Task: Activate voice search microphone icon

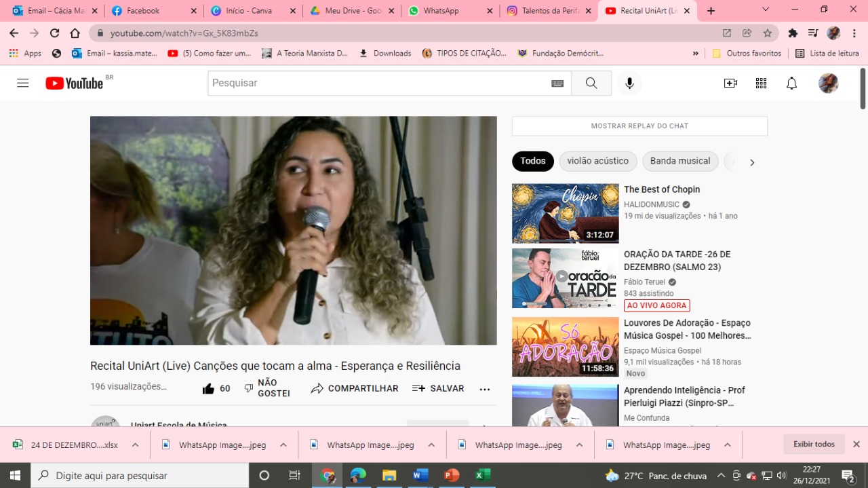Action: coord(629,83)
